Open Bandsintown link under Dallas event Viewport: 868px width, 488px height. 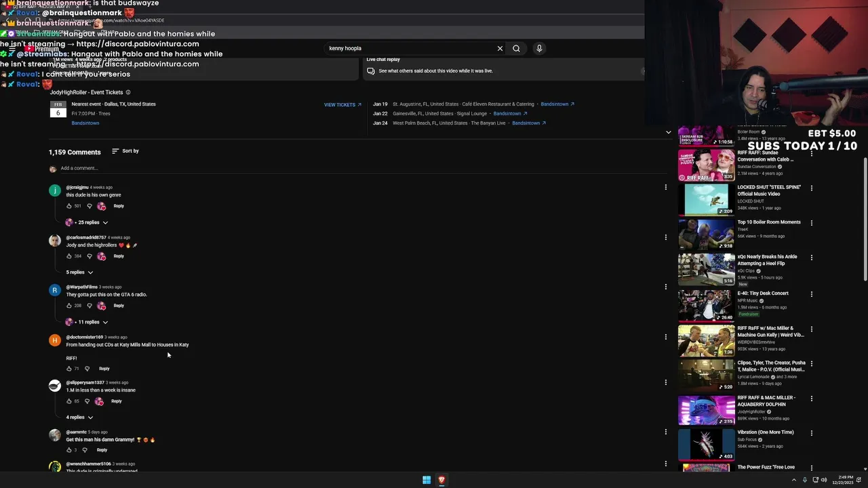pyautogui.click(x=85, y=123)
